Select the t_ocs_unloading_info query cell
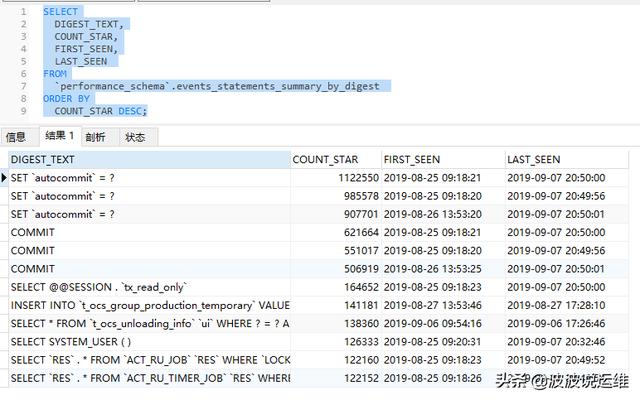This screenshot has width=640, height=400. [x=149, y=324]
